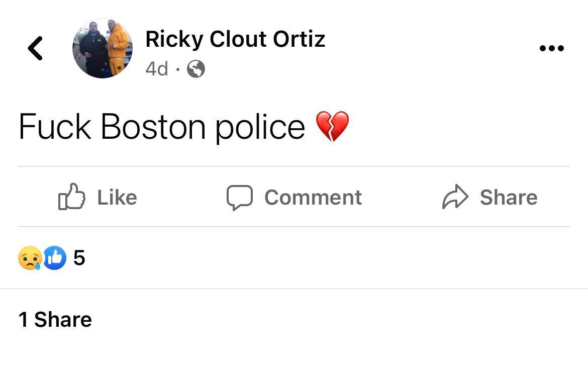Tap the back arrow chevron

tap(35, 48)
